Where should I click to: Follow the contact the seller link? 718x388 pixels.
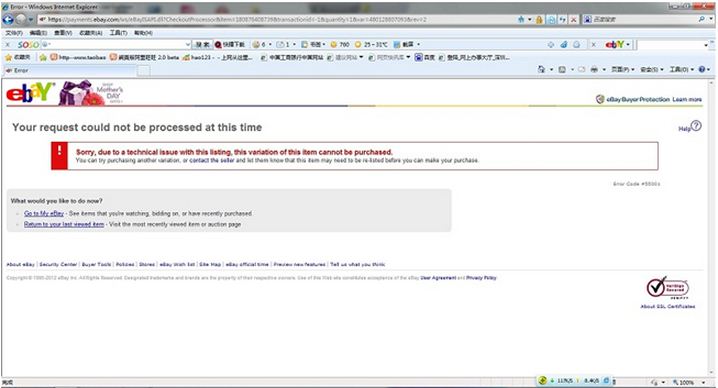pyautogui.click(x=212, y=160)
